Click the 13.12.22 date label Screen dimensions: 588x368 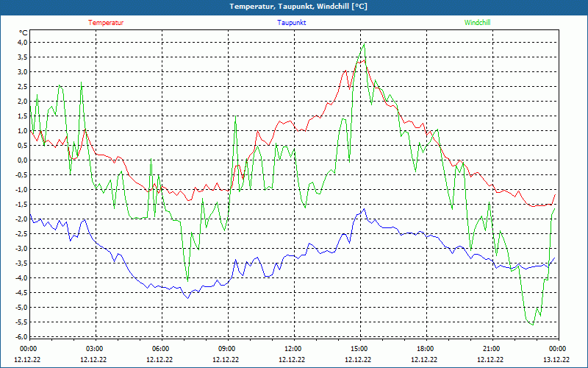(x=556, y=359)
